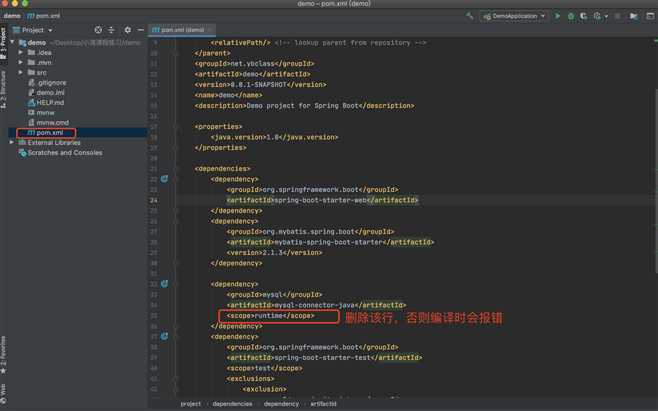Run with coverage icon in toolbar

584,16
